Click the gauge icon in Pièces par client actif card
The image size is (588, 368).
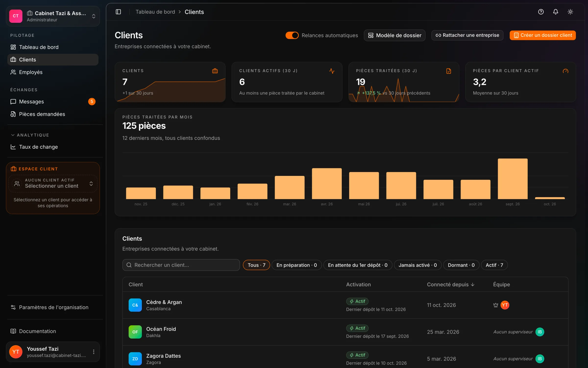point(565,71)
